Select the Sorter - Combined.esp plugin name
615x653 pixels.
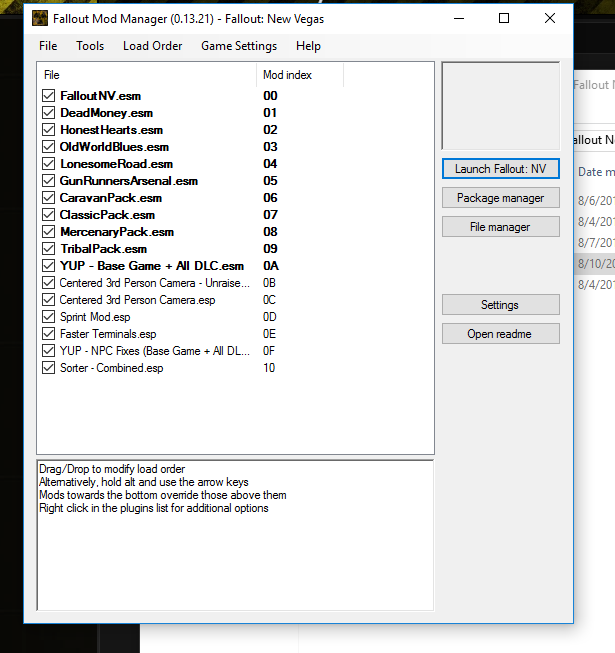(111, 368)
